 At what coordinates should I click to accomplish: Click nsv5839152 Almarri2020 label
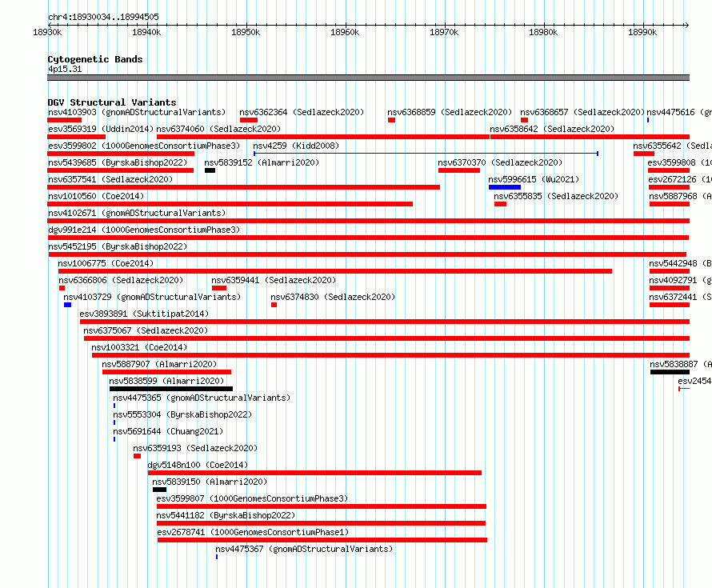point(262,162)
